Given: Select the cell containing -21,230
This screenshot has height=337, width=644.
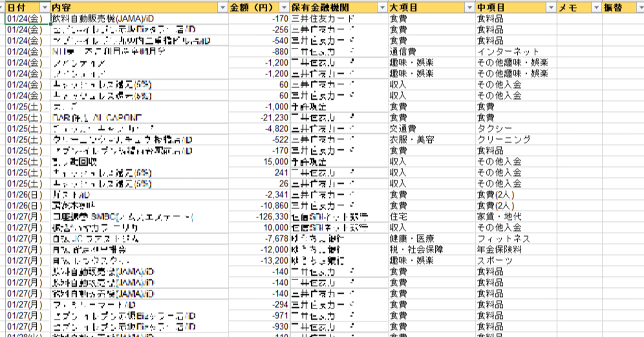Looking at the screenshot, I should point(259,118).
